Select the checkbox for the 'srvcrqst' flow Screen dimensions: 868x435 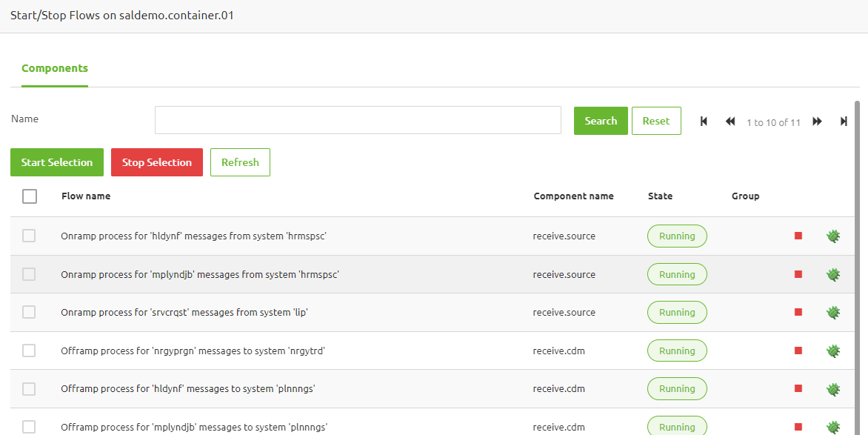(x=30, y=312)
